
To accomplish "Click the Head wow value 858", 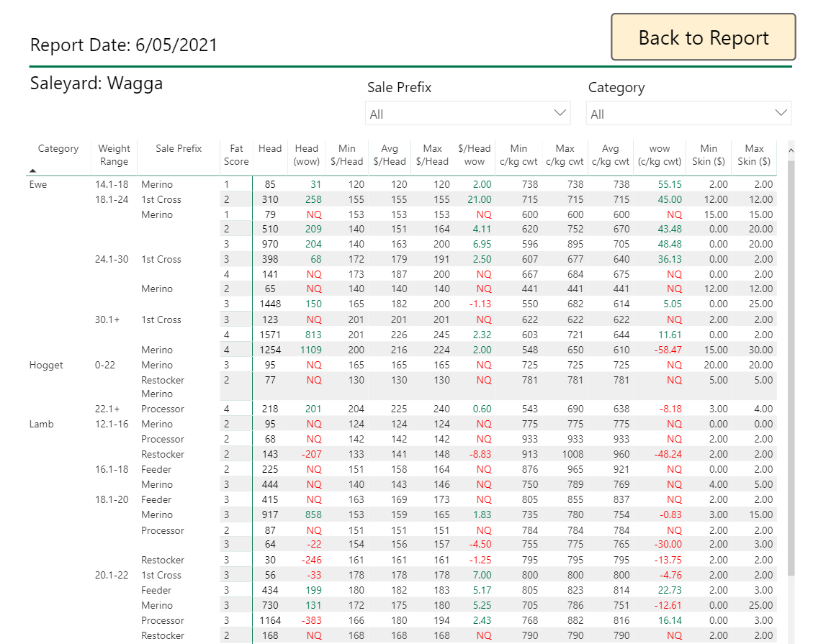I will tap(313, 514).
